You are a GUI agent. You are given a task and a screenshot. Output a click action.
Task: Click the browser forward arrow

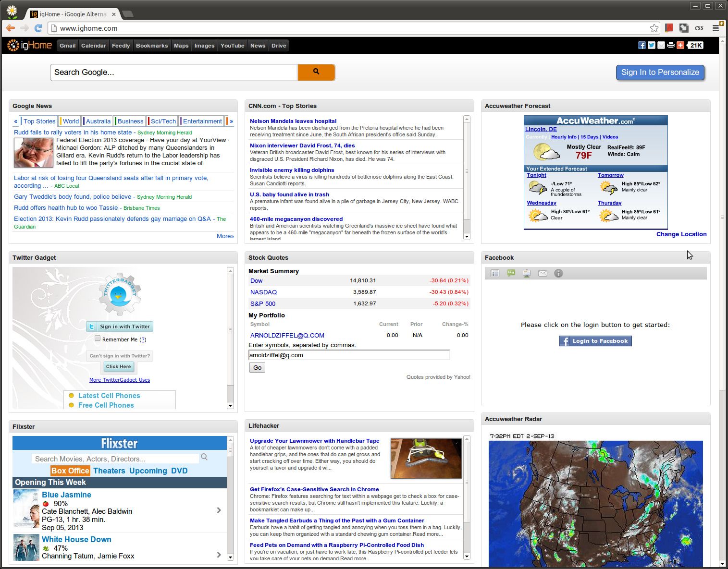point(25,28)
